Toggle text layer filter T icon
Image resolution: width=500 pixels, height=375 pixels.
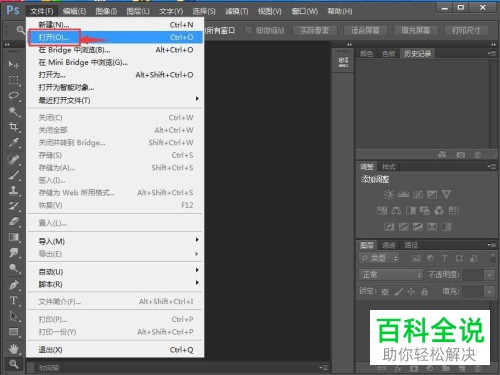444,258
